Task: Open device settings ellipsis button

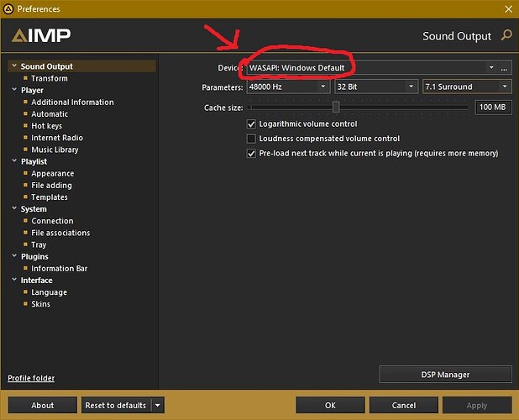Action: (x=504, y=68)
